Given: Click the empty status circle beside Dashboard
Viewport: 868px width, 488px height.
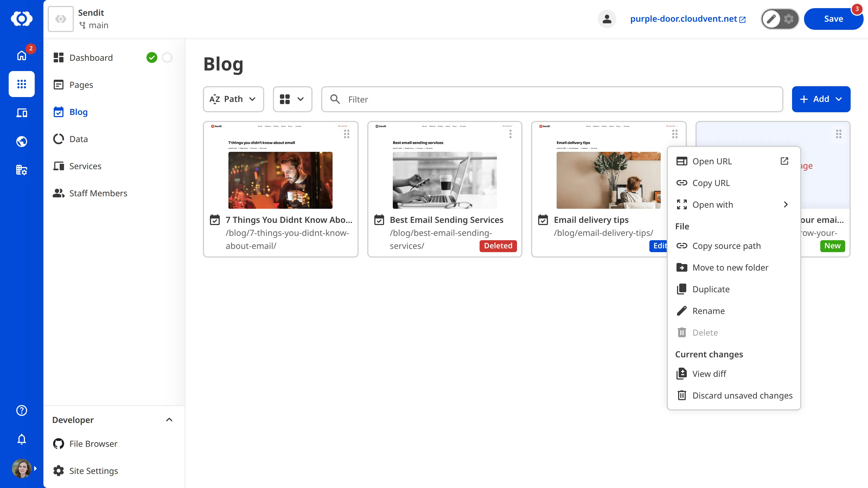Looking at the screenshot, I should pos(167,57).
